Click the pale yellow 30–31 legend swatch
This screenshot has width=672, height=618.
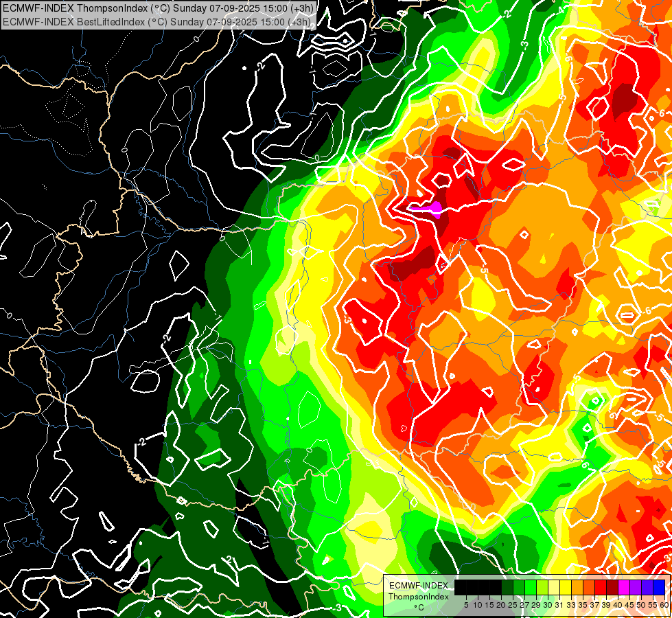[x=554, y=587]
